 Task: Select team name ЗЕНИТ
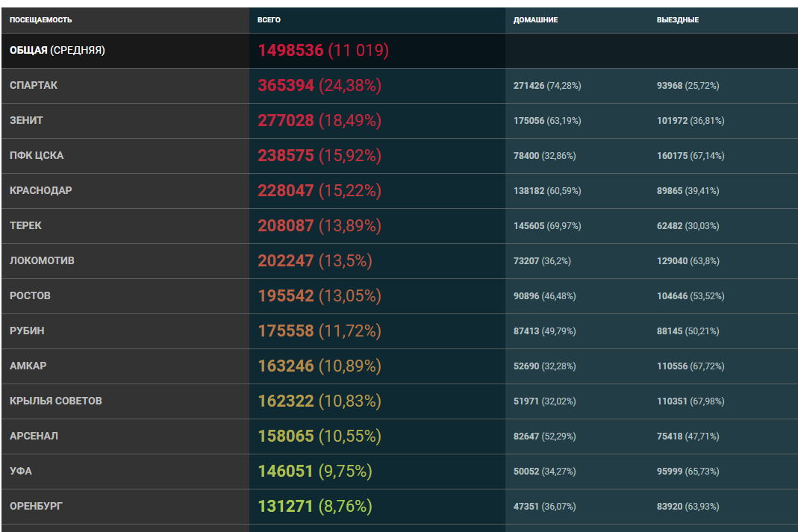pos(26,121)
